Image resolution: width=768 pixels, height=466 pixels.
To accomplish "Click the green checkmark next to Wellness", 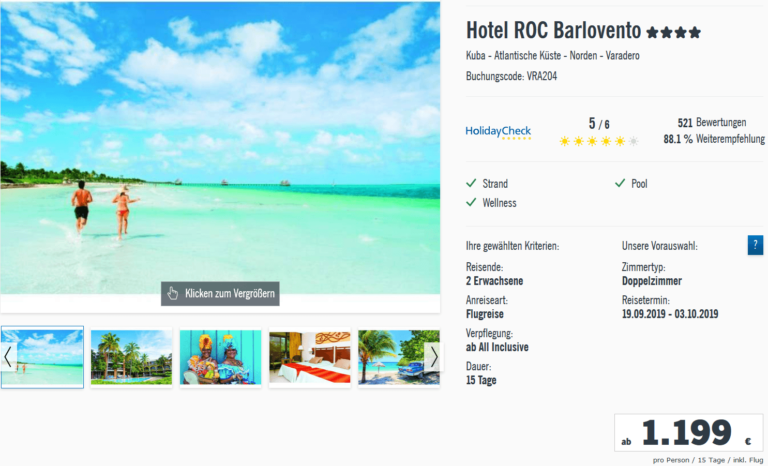I will (x=471, y=202).
